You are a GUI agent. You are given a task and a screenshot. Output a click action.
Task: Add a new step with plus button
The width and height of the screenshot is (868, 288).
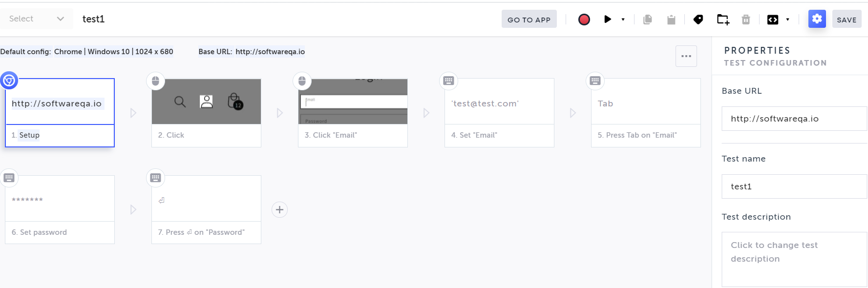(x=279, y=210)
